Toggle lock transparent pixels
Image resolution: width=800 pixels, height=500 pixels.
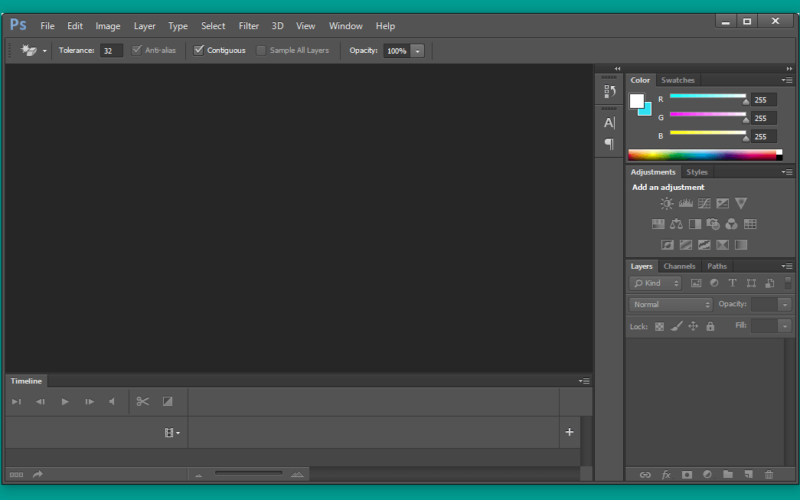659,327
